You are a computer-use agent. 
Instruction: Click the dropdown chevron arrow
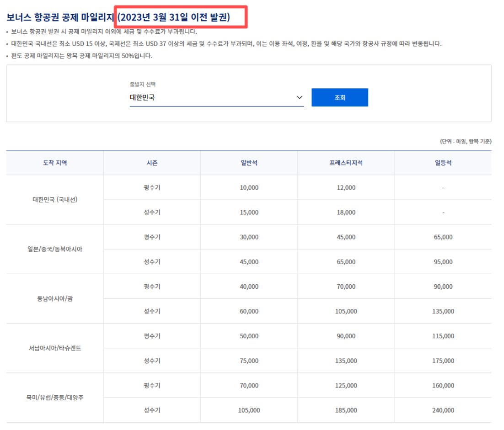300,97
